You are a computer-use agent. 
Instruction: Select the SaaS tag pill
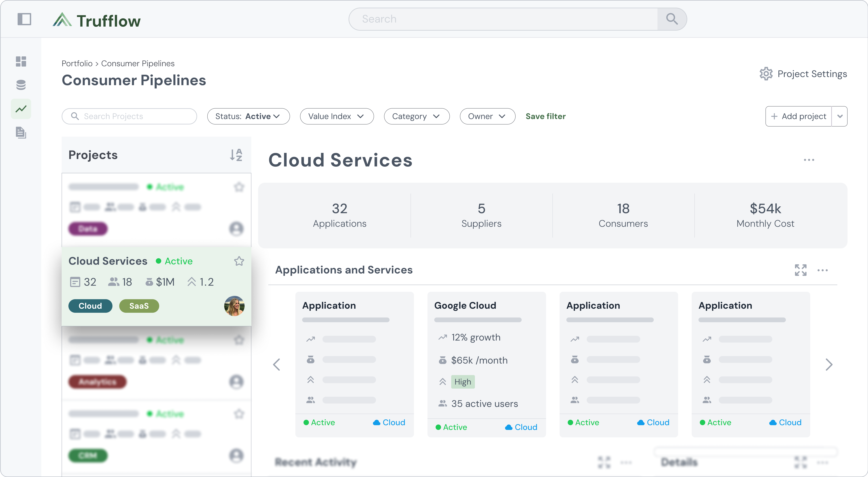[x=139, y=306]
